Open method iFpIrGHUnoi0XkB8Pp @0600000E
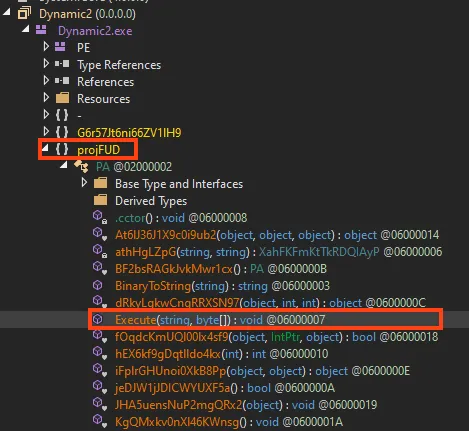 (x=262, y=371)
